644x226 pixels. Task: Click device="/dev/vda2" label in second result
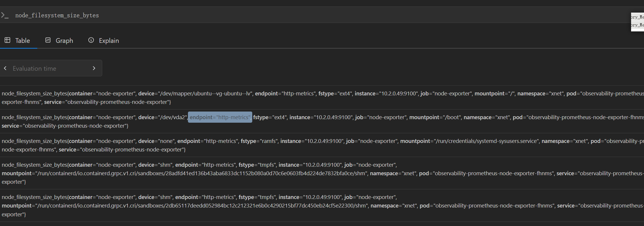pos(163,117)
